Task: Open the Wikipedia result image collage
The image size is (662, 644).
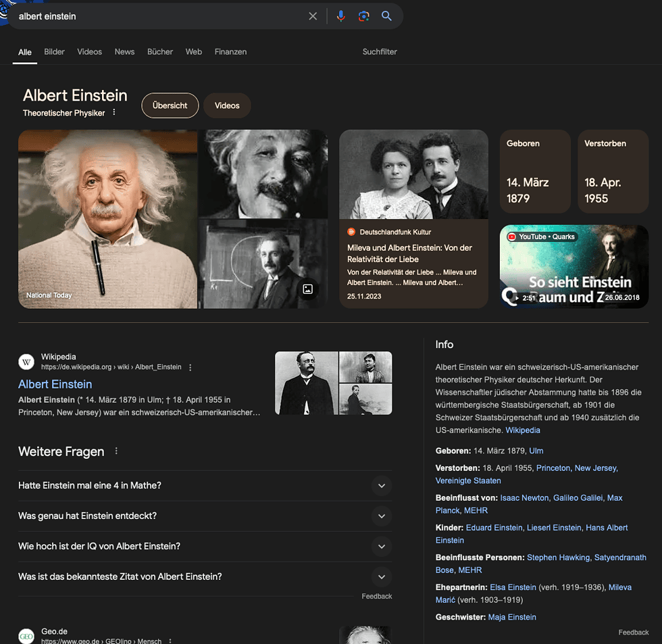Action: tap(334, 383)
